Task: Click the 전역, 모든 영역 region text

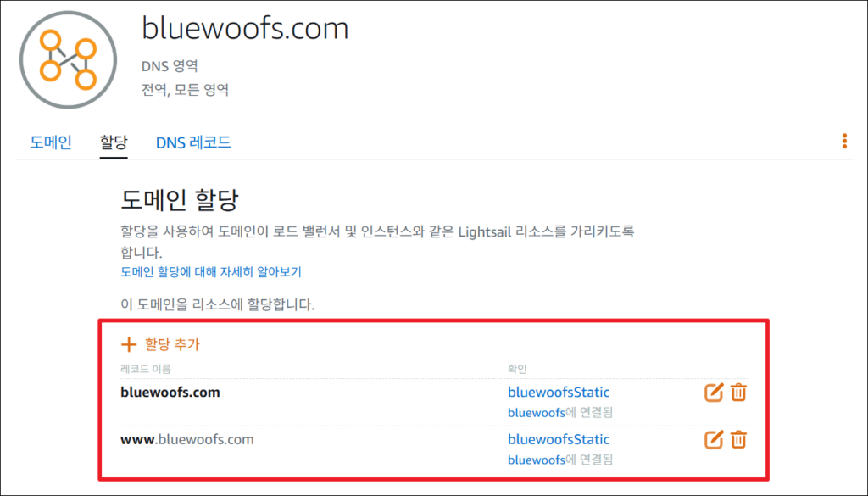Action: pos(186,90)
